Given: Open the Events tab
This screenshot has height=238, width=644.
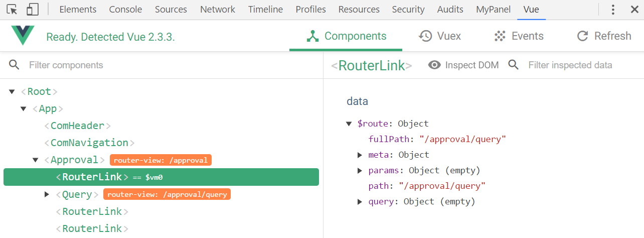Looking at the screenshot, I should point(519,36).
